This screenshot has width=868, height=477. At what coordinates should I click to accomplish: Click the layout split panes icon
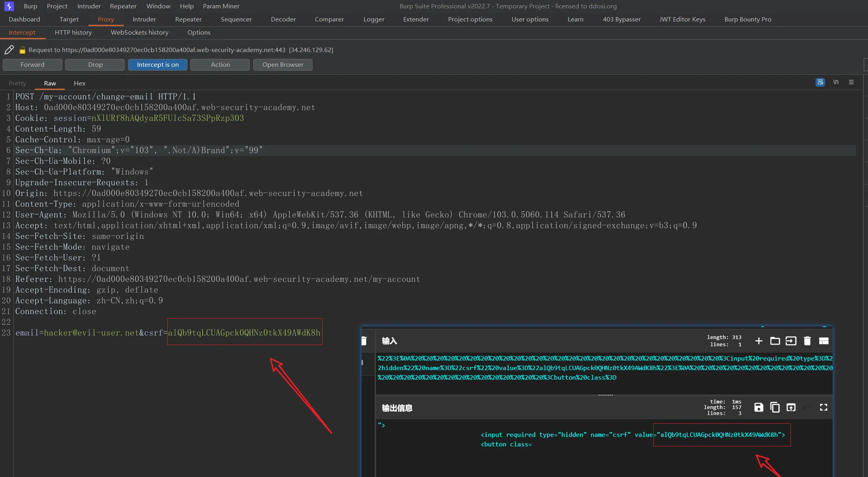(x=824, y=341)
